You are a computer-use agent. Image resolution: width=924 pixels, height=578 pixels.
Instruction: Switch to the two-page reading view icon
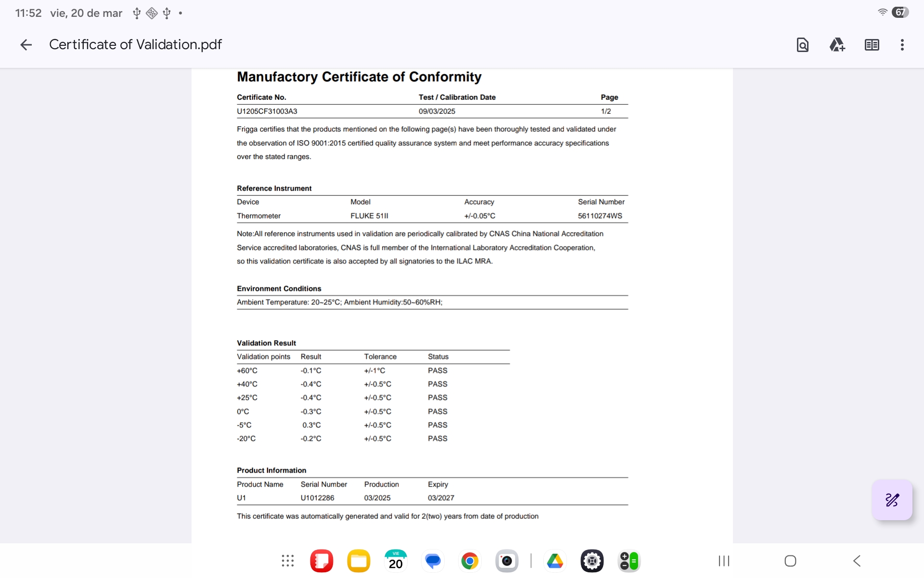[872, 45]
